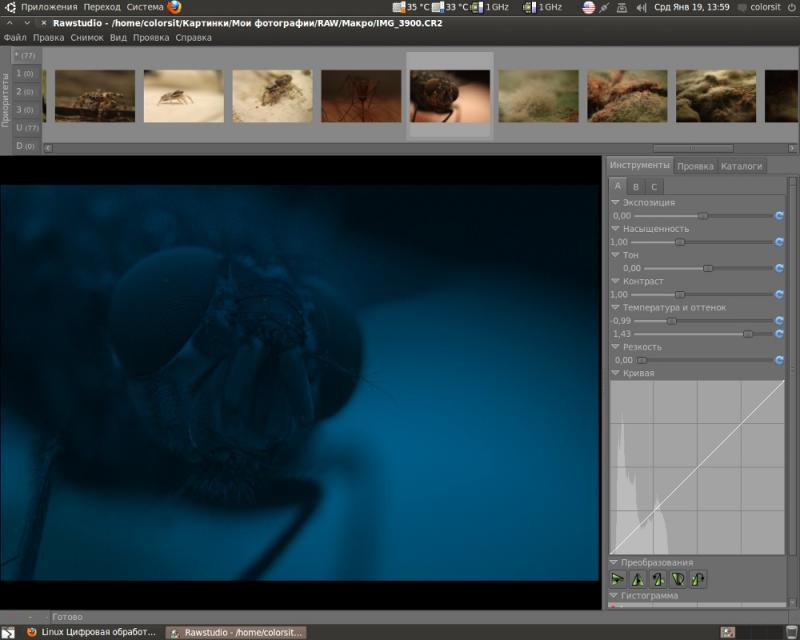
Task: Click the filmstrip scroll-left arrow
Action: 48,149
